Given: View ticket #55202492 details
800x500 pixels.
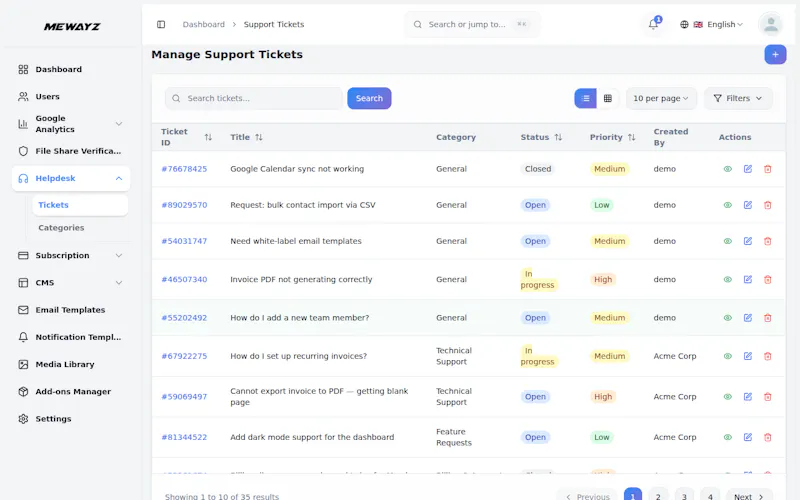Looking at the screenshot, I should 728,318.
